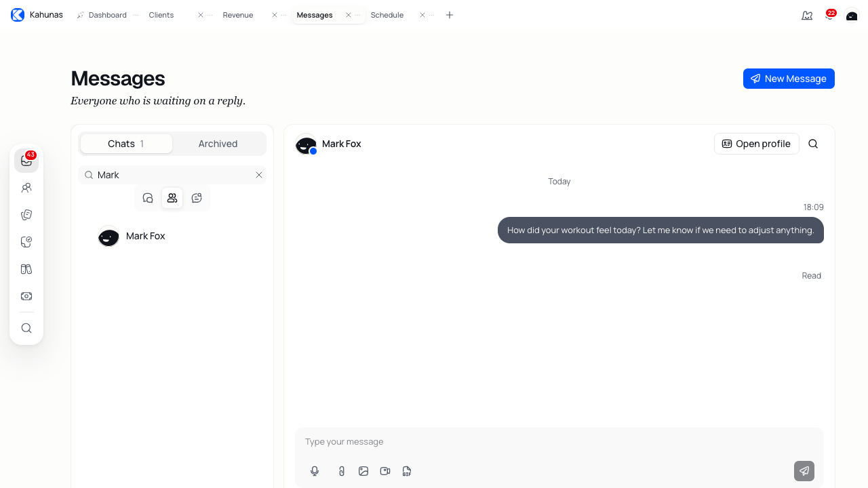The height and width of the screenshot is (488, 868).
Task: Insert an image using the picture icon
Action: click(x=363, y=471)
